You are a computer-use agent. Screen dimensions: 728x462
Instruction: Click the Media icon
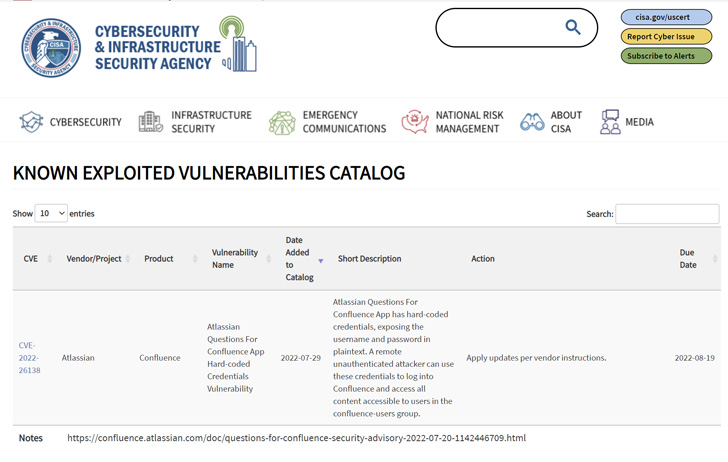(x=610, y=122)
